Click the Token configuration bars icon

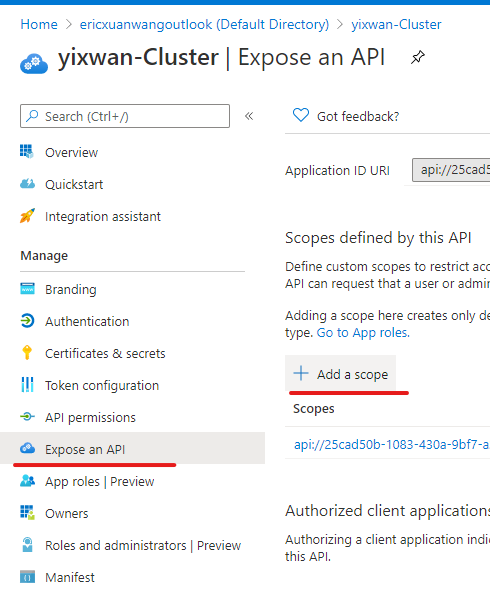click(27, 385)
